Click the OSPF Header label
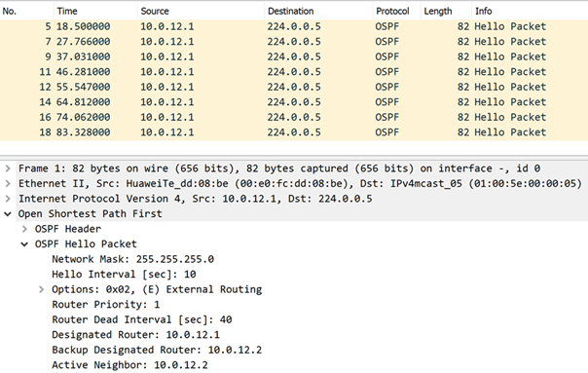 68,229
